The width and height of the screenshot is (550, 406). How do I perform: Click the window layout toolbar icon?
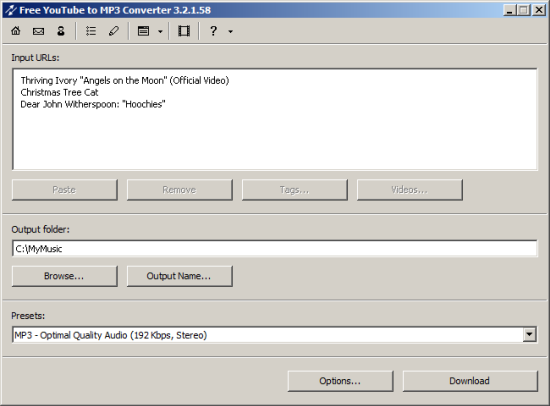143,31
